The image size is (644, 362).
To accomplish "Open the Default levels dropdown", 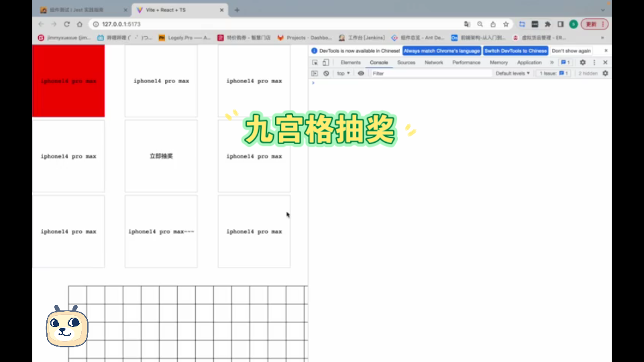I will [x=513, y=74].
